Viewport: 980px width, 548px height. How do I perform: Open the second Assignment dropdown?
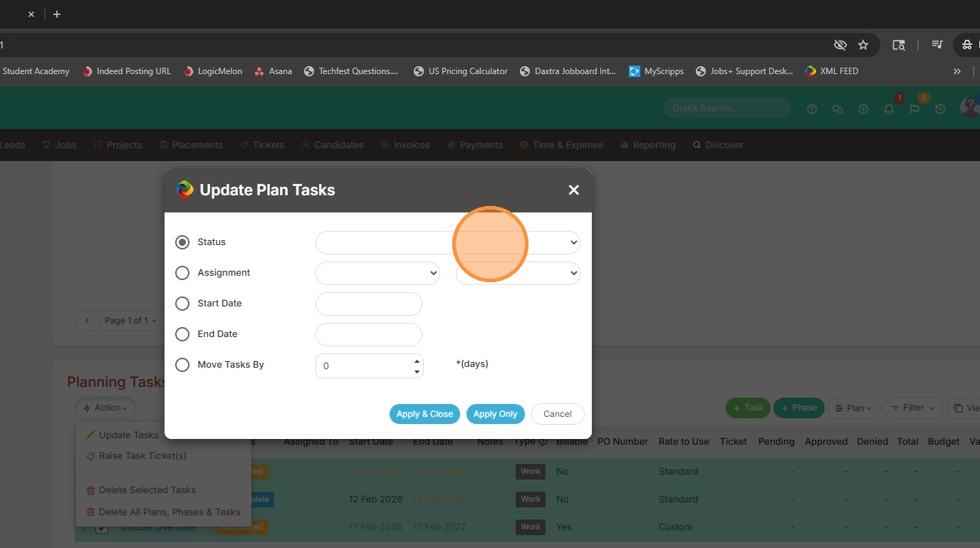518,273
